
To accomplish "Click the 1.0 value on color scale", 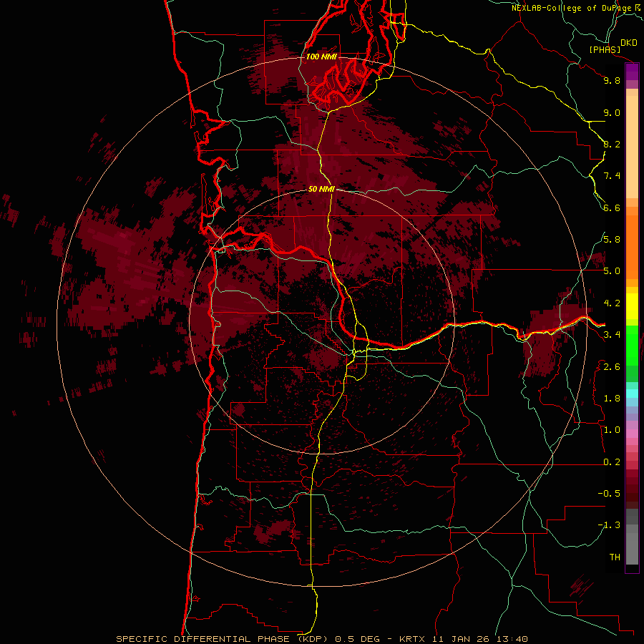I will pyautogui.click(x=612, y=430).
